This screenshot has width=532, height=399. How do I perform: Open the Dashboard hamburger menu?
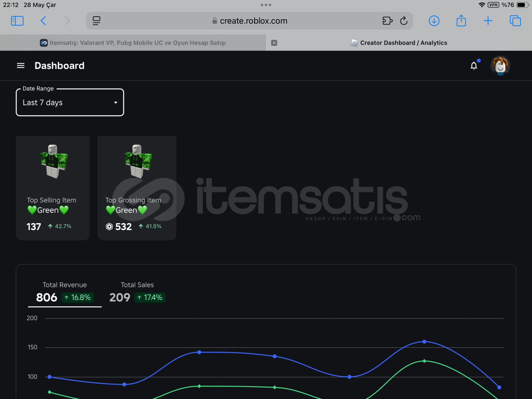pyautogui.click(x=21, y=65)
